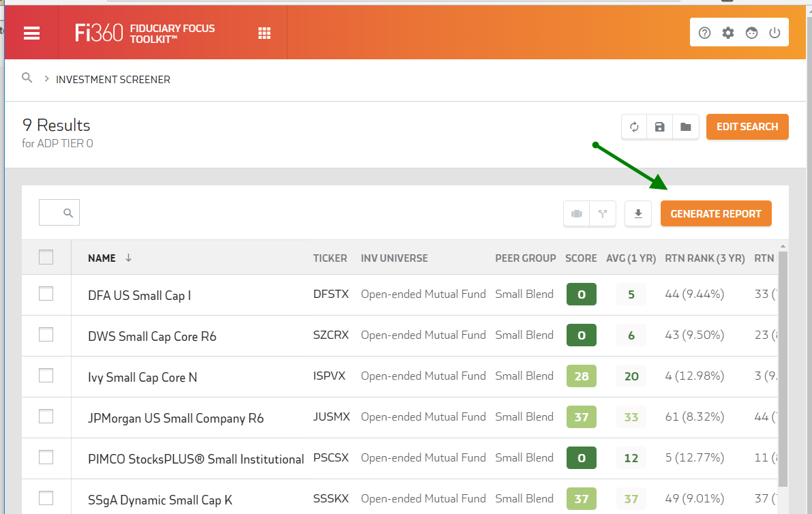The image size is (812, 514).
Task: Toggle the select-all checkbox in header
Action: tap(46, 257)
